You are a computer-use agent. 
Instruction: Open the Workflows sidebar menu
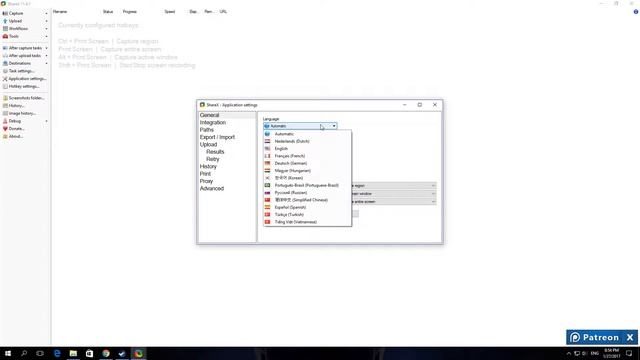pyautogui.click(x=24, y=29)
